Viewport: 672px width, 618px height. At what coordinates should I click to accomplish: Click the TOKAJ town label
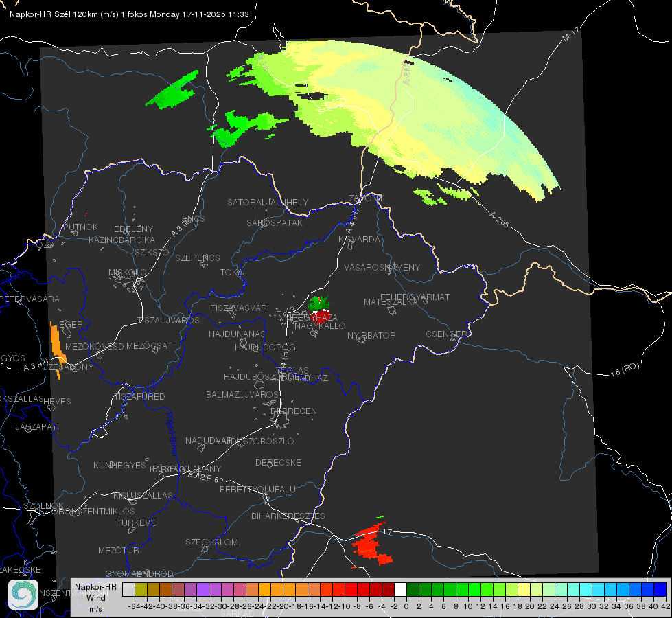tap(233, 273)
